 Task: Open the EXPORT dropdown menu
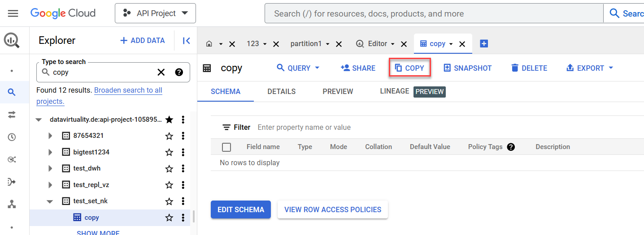point(590,68)
